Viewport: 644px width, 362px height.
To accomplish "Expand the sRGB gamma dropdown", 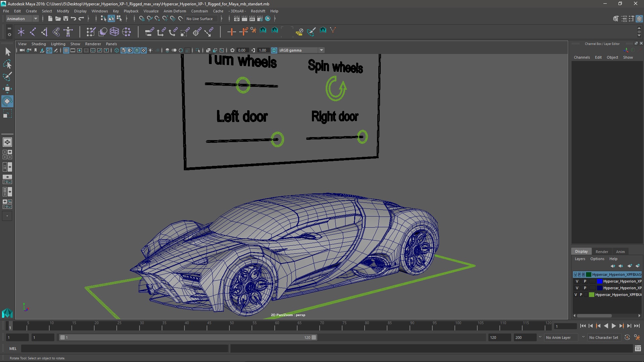I will click(321, 50).
